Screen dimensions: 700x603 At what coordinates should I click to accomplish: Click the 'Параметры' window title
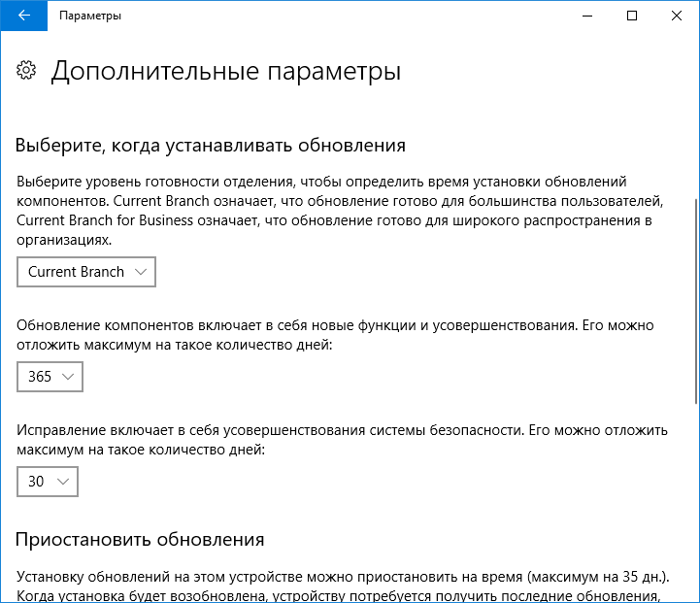click(x=90, y=16)
